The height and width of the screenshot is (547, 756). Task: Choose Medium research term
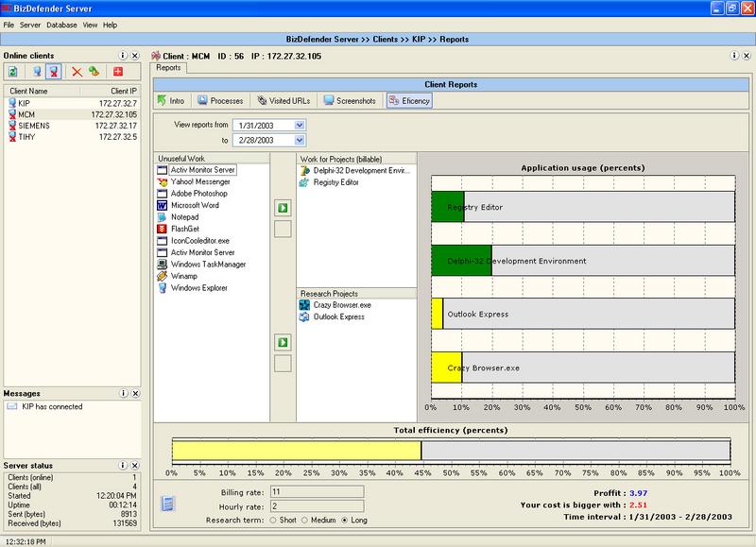click(x=304, y=521)
